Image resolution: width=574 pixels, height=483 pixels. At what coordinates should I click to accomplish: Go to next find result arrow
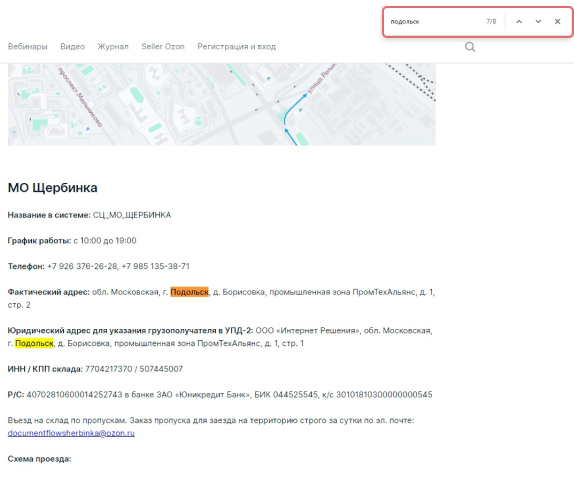pyautogui.click(x=538, y=22)
